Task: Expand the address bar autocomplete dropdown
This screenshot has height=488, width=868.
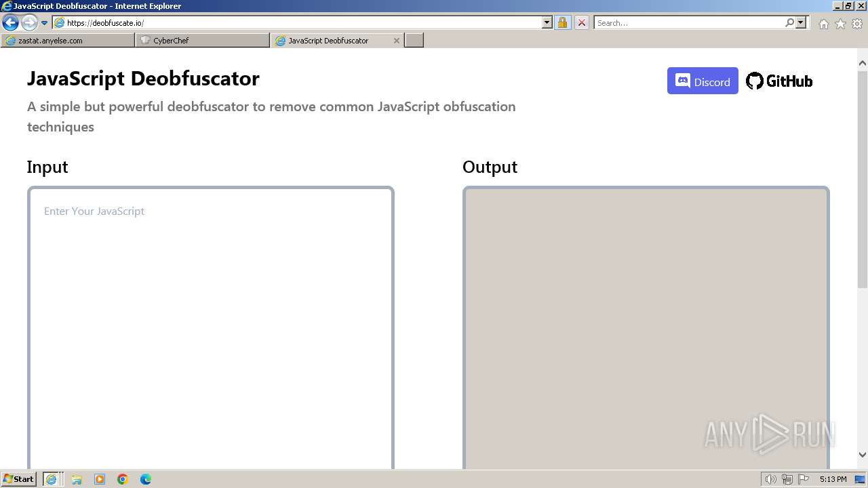Action: pos(547,23)
